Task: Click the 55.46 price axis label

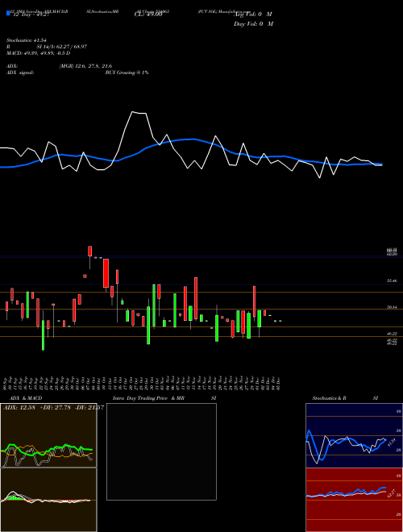Action: [393, 281]
